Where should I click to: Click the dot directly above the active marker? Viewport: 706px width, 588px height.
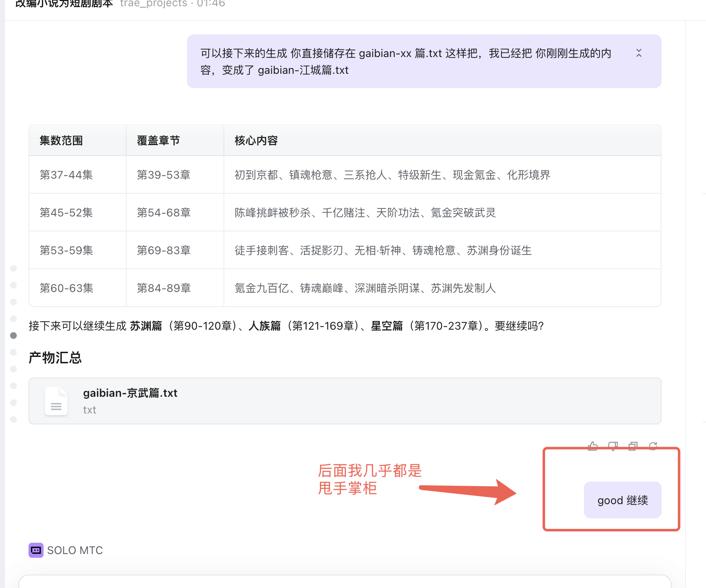pyautogui.click(x=13, y=319)
